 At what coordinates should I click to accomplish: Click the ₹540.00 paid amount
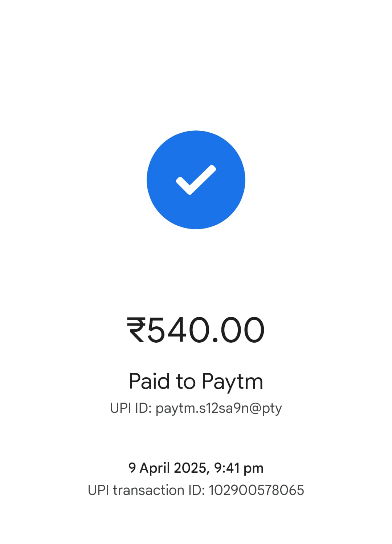tap(196, 330)
